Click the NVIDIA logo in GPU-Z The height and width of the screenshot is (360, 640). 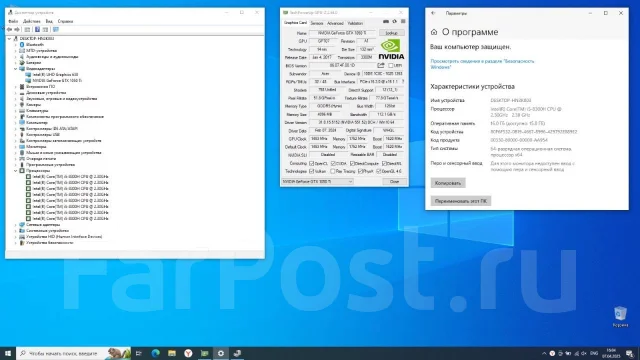391,49
